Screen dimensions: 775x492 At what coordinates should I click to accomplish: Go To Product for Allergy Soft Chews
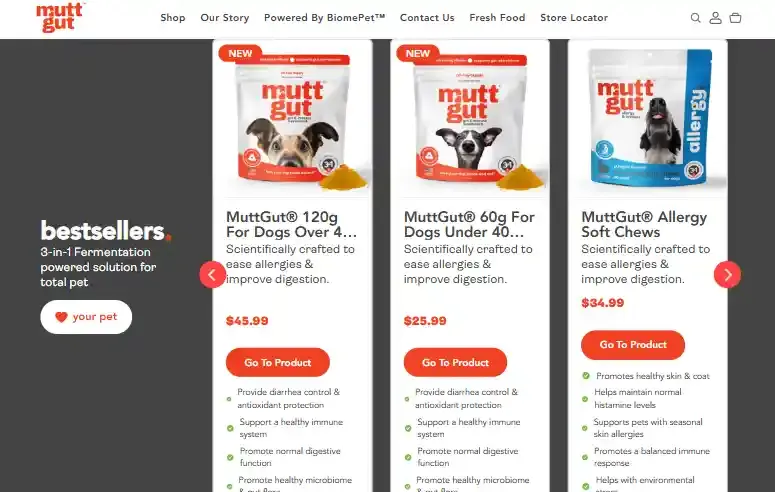point(633,345)
